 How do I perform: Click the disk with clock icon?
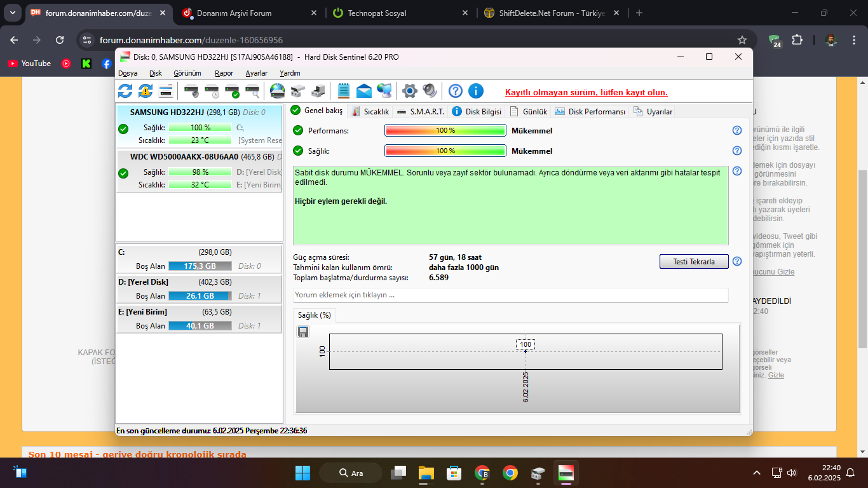[212, 91]
